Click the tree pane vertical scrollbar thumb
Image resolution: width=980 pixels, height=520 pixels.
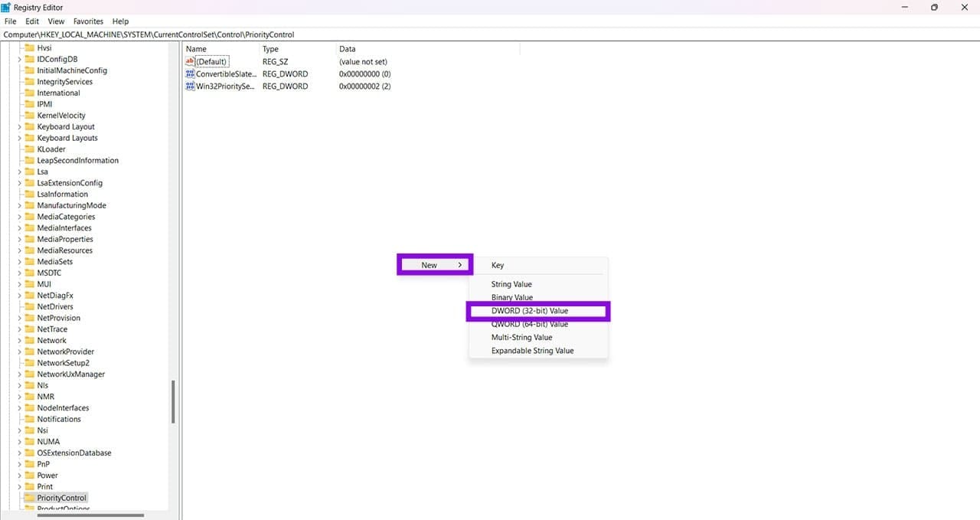point(173,402)
